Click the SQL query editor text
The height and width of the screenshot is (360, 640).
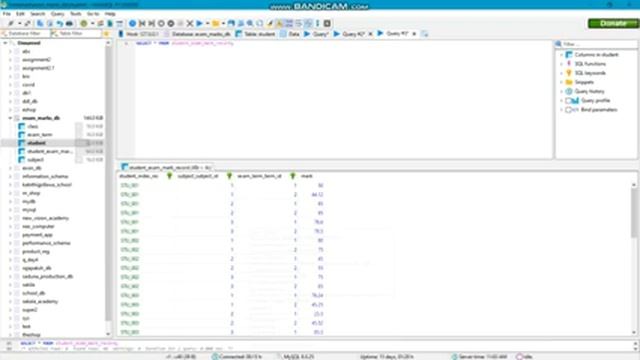pyautogui.click(x=184, y=43)
